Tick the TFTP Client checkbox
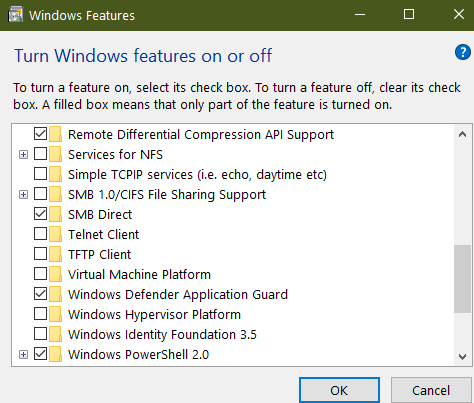 click(40, 254)
